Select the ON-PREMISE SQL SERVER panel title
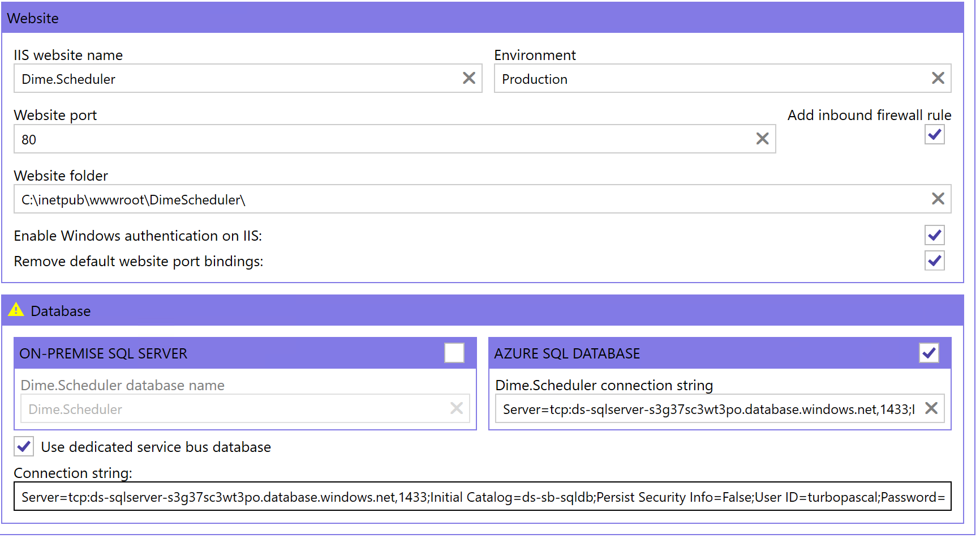This screenshot has width=980, height=538. (x=103, y=353)
